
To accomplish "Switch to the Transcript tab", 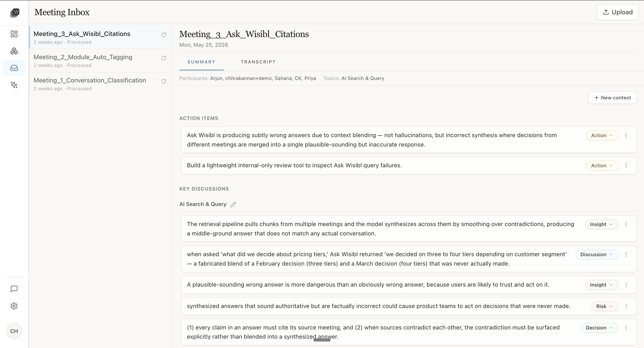I will 258,62.
